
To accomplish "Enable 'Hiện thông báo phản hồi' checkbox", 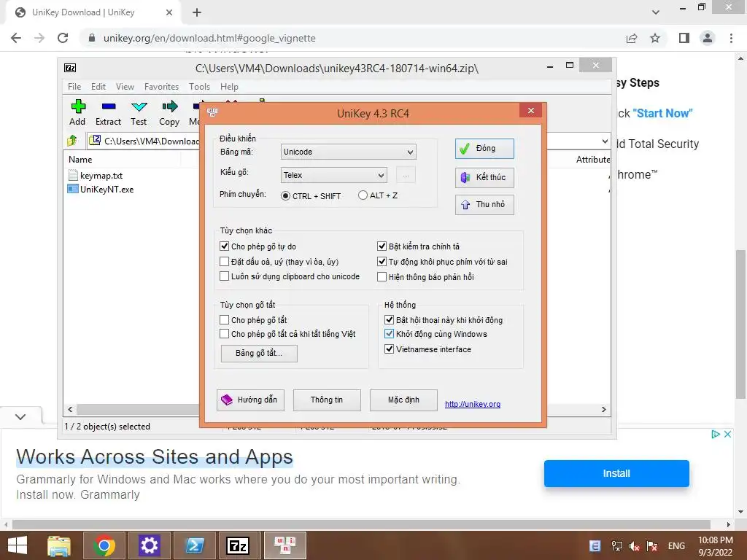I will (382, 276).
